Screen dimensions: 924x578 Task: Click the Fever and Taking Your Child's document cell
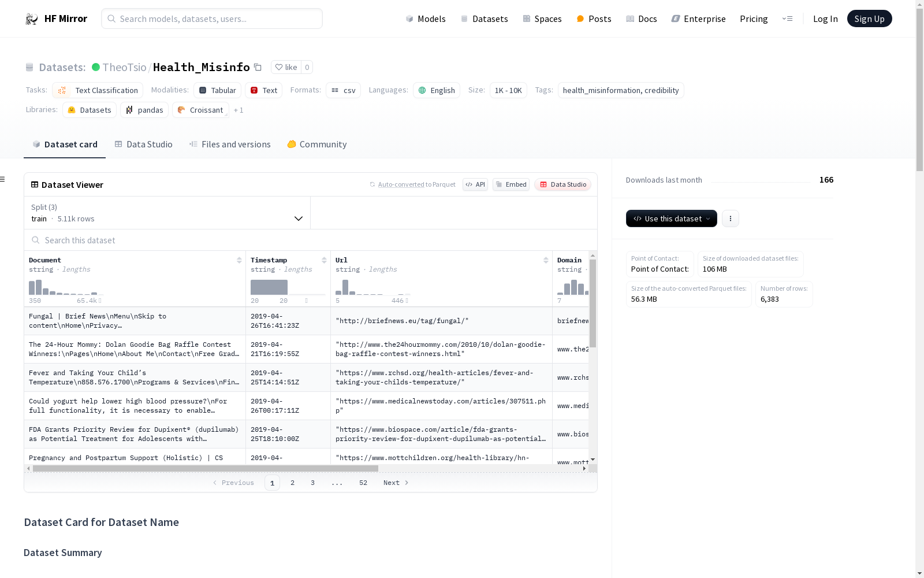[135, 377]
